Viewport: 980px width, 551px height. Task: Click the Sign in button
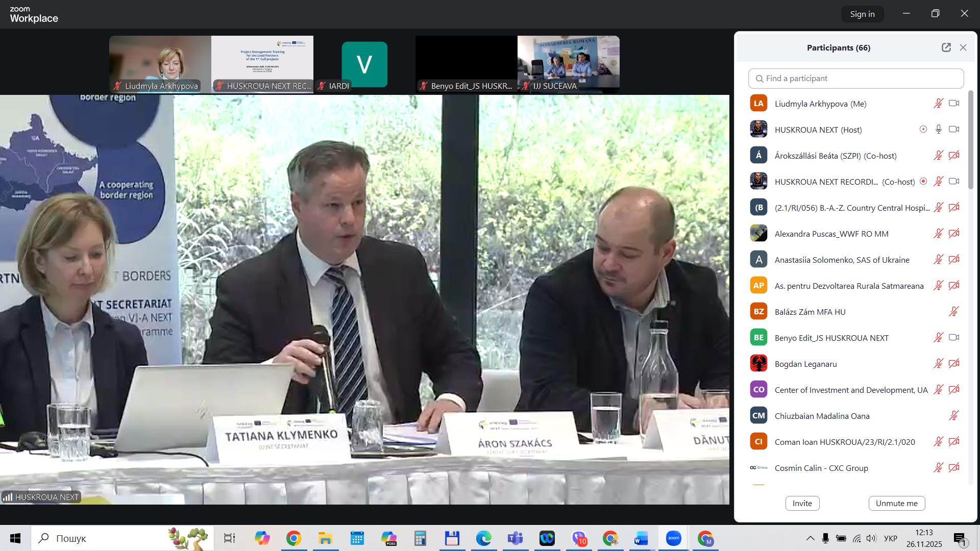pyautogui.click(x=862, y=14)
